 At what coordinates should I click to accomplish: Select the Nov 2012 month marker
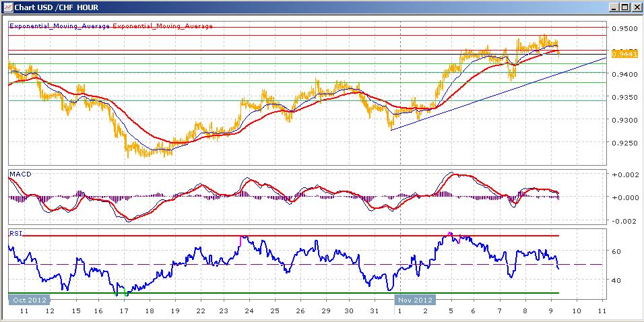pos(415,299)
